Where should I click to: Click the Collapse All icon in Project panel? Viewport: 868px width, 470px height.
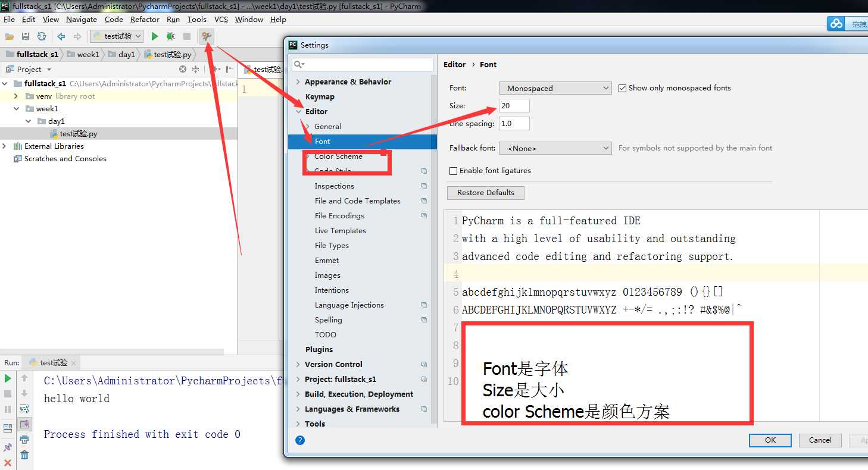196,70
